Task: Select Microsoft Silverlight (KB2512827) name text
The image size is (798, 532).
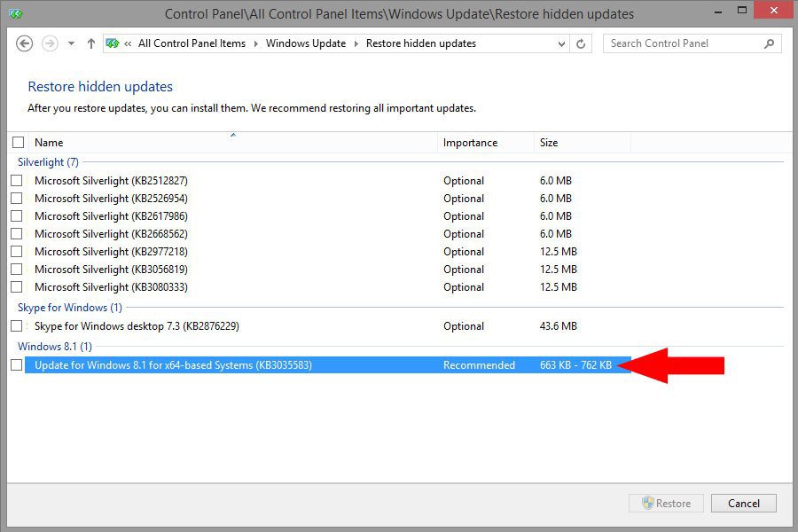Action: [x=111, y=181]
